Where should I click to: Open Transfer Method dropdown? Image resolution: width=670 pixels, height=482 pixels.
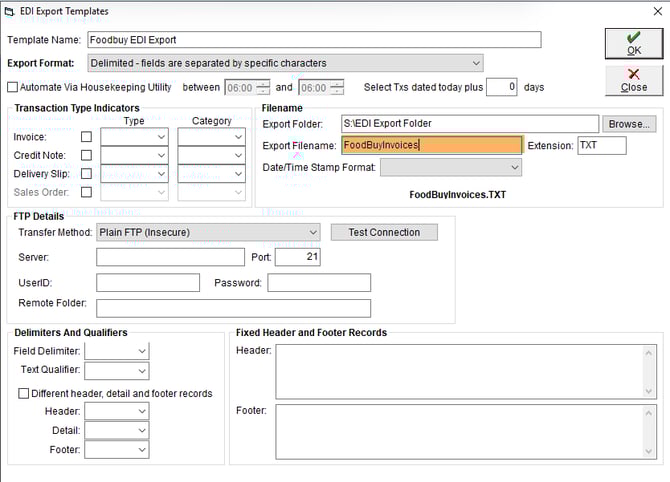(208, 232)
